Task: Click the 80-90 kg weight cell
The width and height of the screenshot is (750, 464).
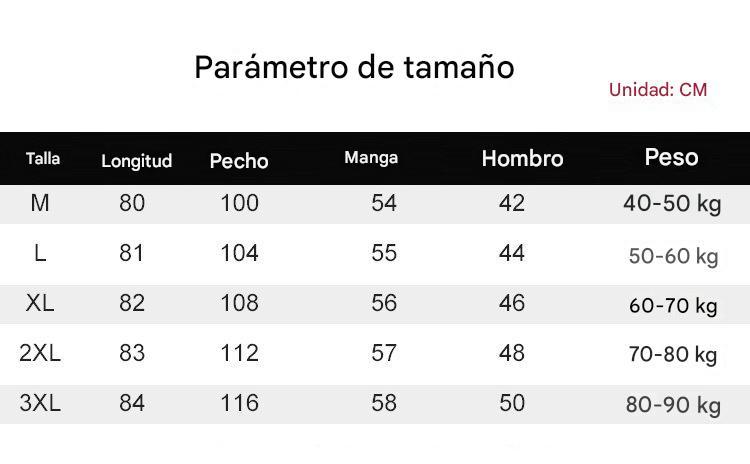Action: (673, 405)
